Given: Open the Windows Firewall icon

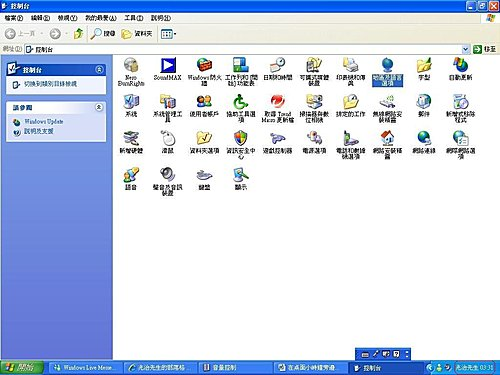Looking at the screenshot, I should coord(204,71).
